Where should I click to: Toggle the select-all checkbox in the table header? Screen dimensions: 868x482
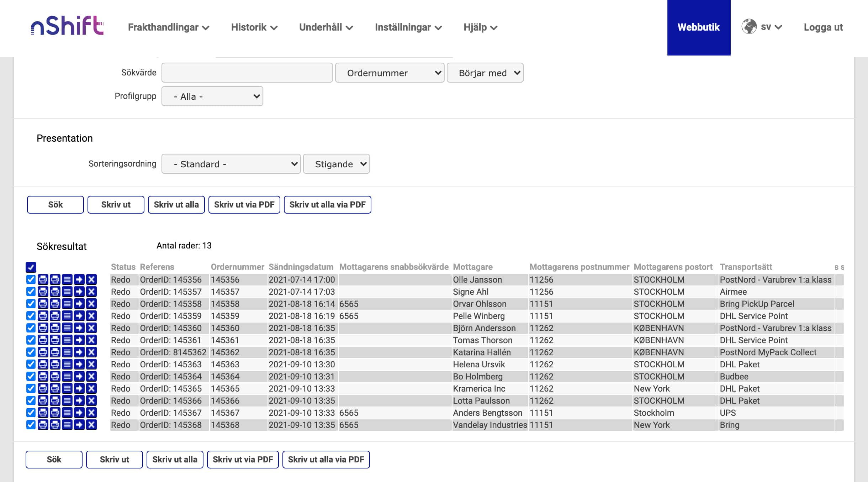tap(31, 267)
